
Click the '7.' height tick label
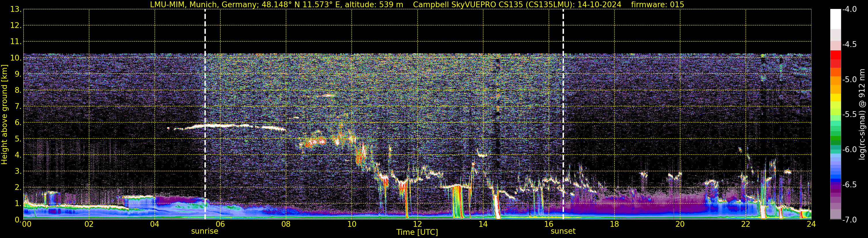pos(18,106)
